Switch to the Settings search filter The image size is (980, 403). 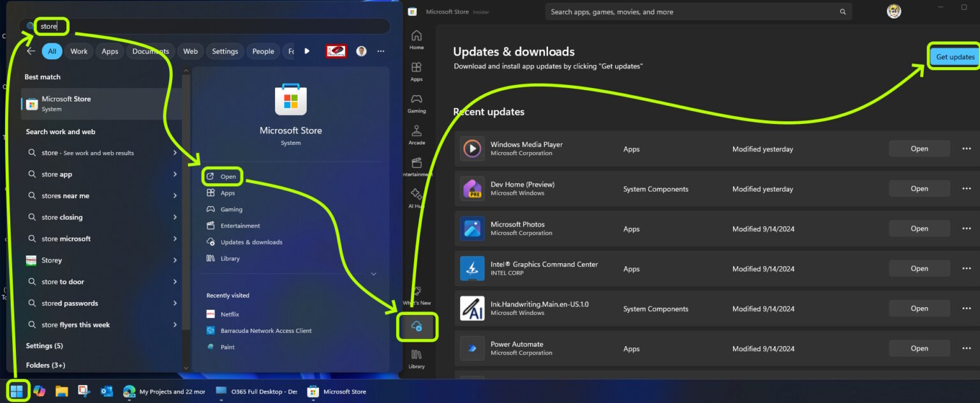tap(225, 51)
